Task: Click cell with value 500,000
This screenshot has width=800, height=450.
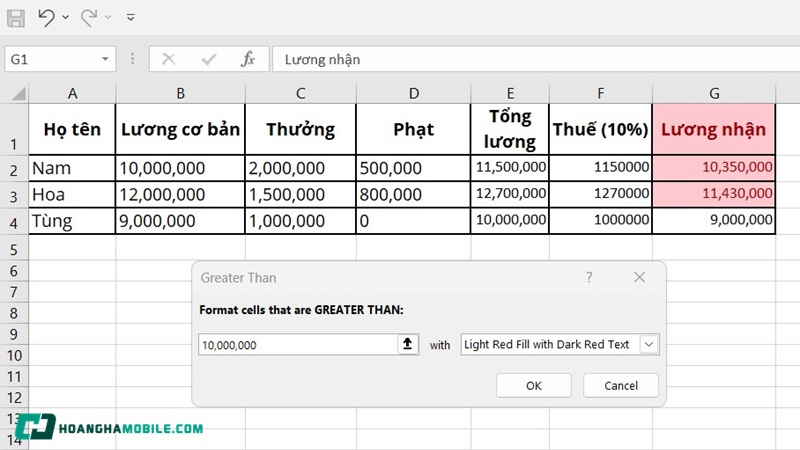Action: coord(413,168)
